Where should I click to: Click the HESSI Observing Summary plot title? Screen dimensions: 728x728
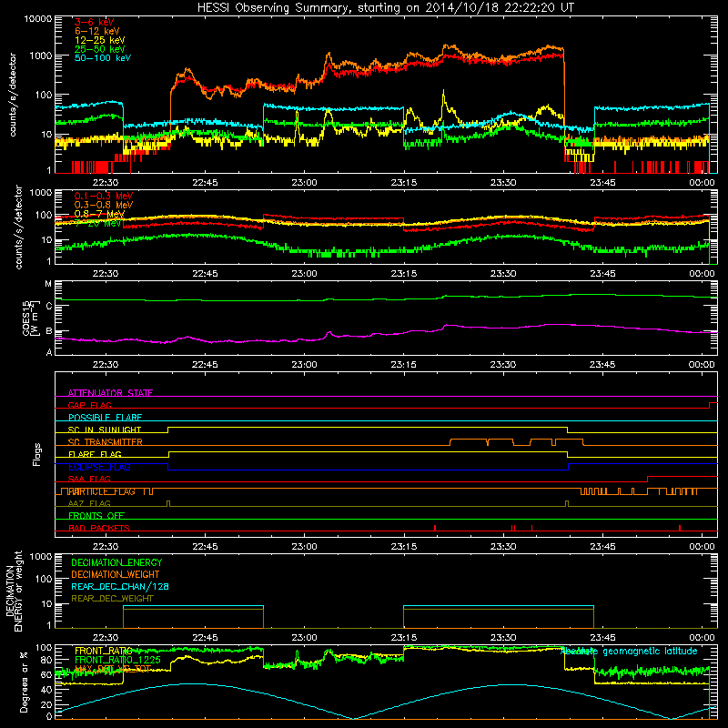point(386,8)
